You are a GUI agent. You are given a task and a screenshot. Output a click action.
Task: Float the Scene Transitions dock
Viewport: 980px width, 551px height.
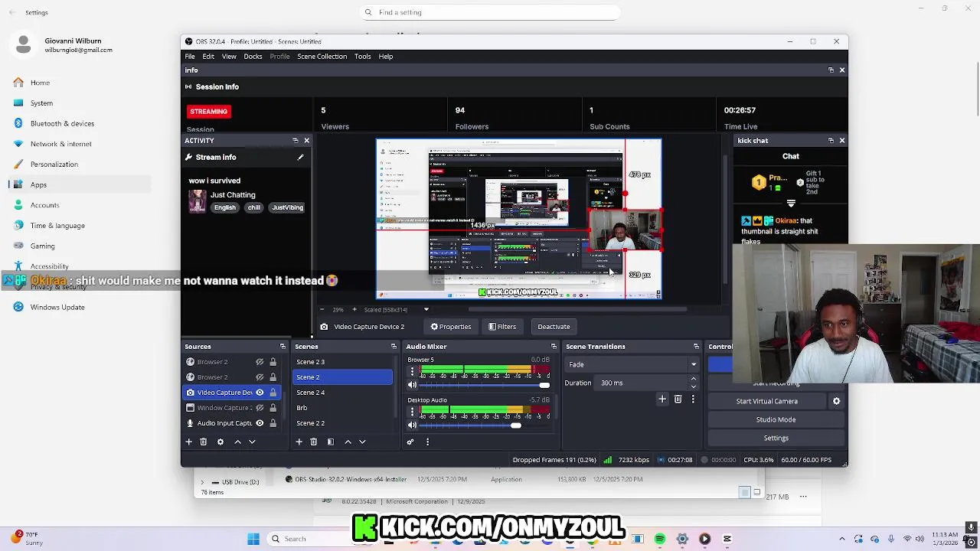click(x=696, y=347)
